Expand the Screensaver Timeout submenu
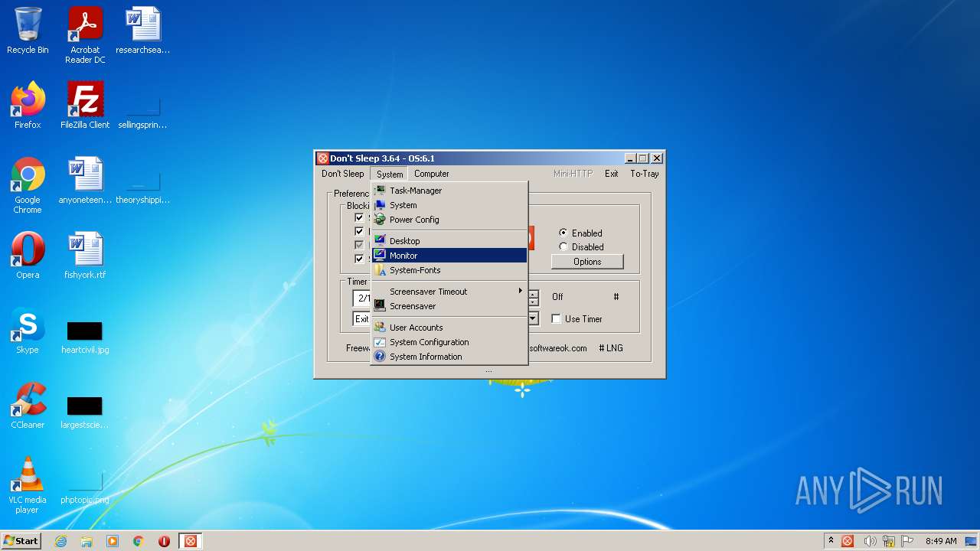The width and height of the screenshot is (980, 551). [449, 292]
